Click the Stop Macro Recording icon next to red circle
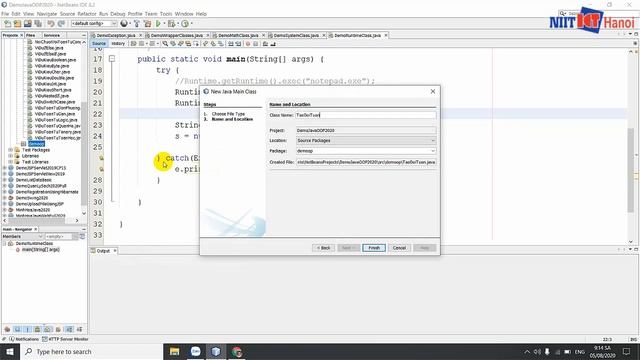This screenshot has height=360, width=640. point(256,44)
